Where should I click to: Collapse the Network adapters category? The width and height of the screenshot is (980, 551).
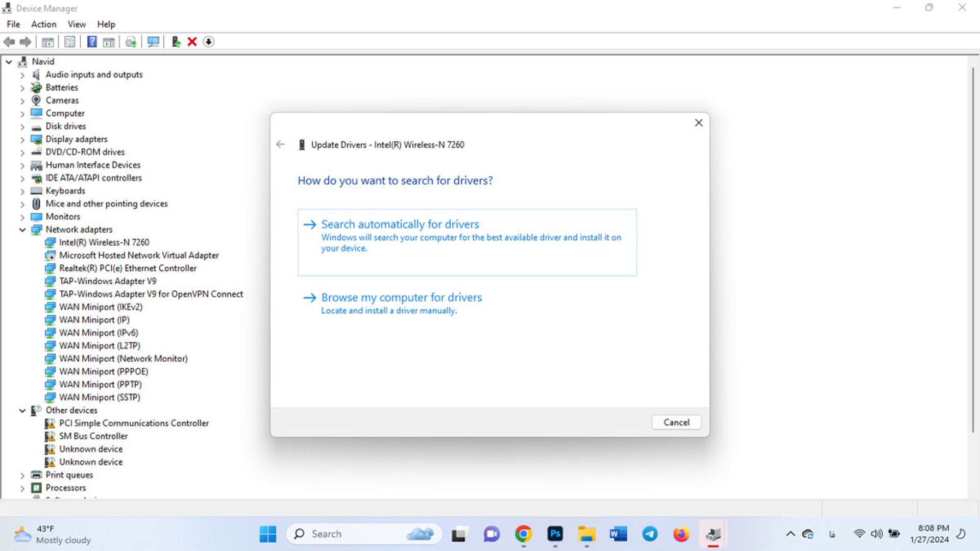tap(22, 230)
